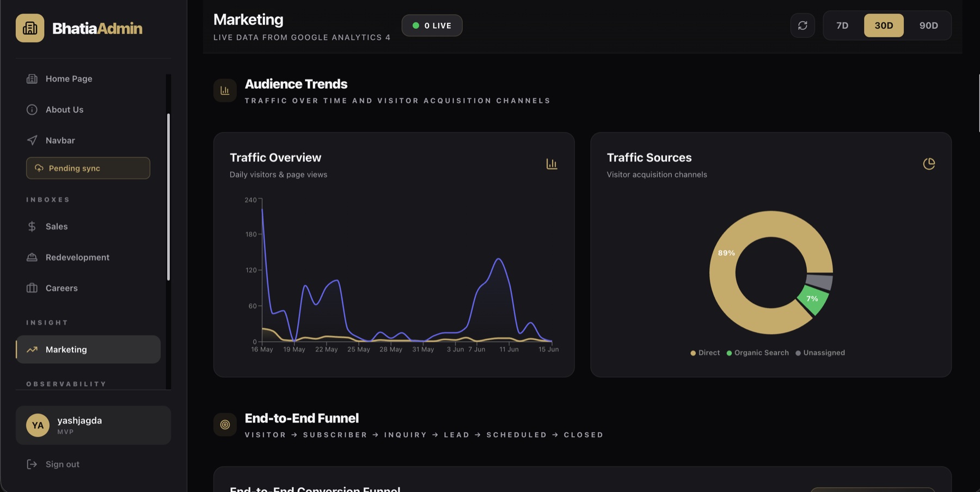
Task: Click the Audience Trends chart icon
Action: 225,90
